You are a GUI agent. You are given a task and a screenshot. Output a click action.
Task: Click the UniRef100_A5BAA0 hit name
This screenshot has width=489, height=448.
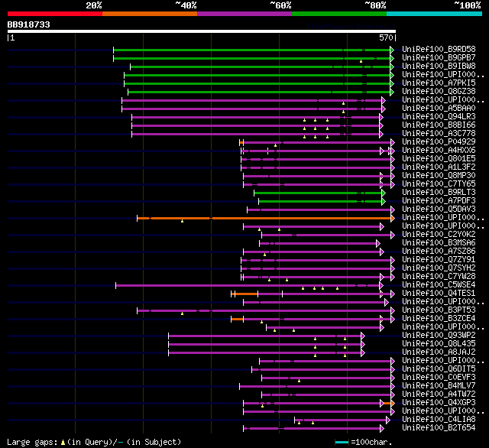point(439,109)
